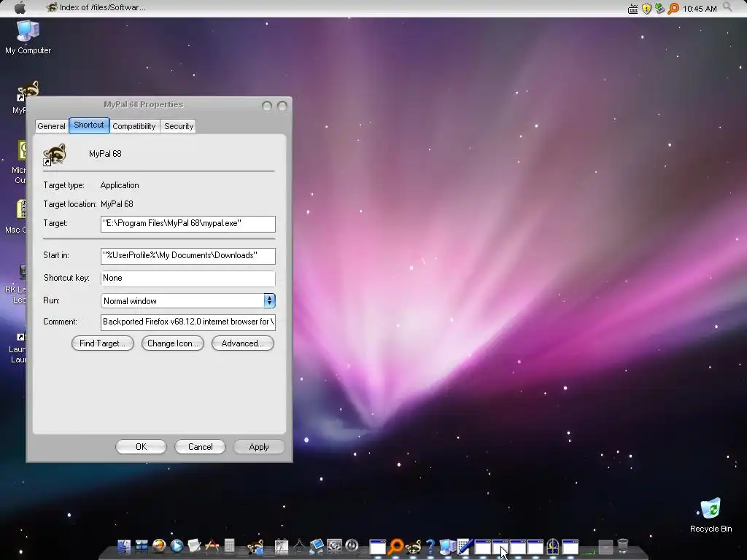Open the Firefox globe icon in dock
The width and height of the screenshot is (747, 560).
tap(160, 546)
